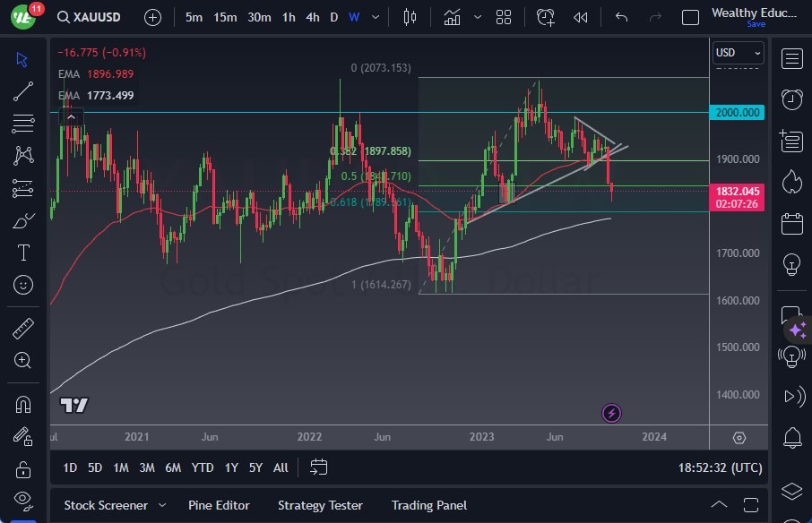
Task: Open the alerts alarm clock panel
Action: 791,99
